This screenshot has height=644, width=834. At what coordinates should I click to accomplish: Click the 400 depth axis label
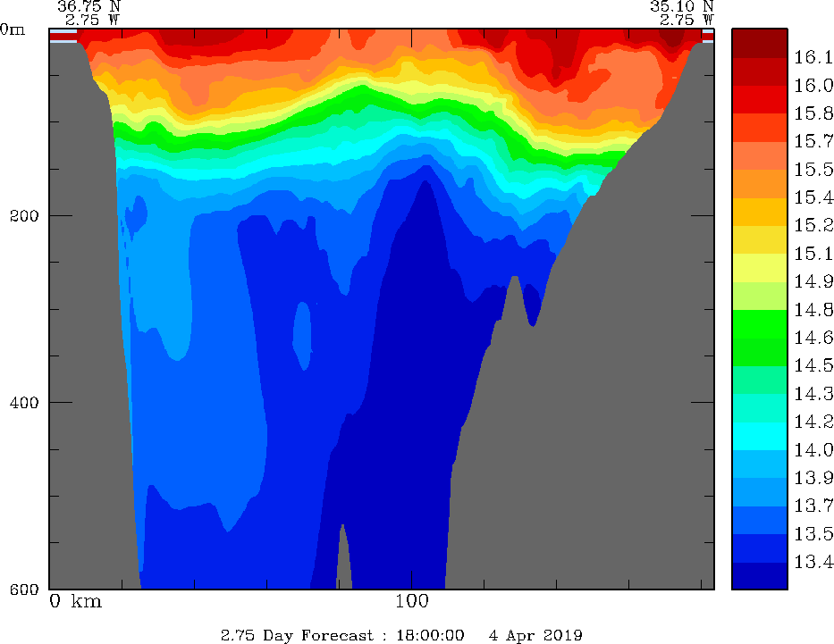[x=24, y=402]
